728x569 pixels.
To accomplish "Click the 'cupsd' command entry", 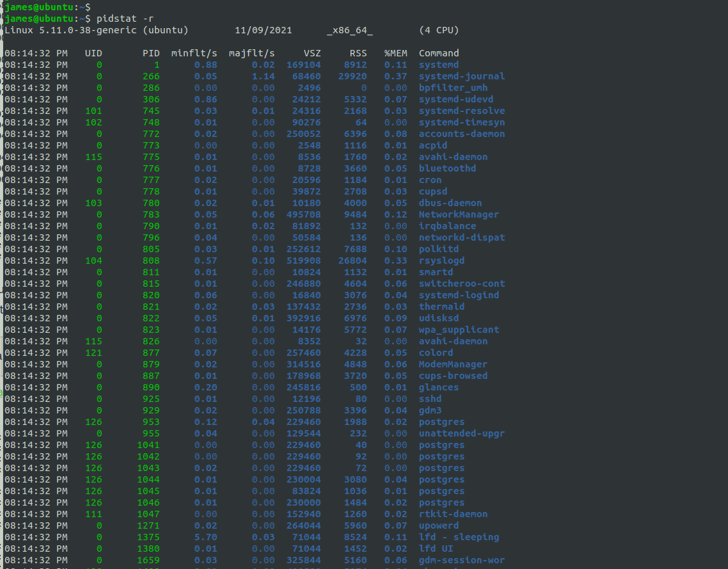I will click(x=433, y=191).
